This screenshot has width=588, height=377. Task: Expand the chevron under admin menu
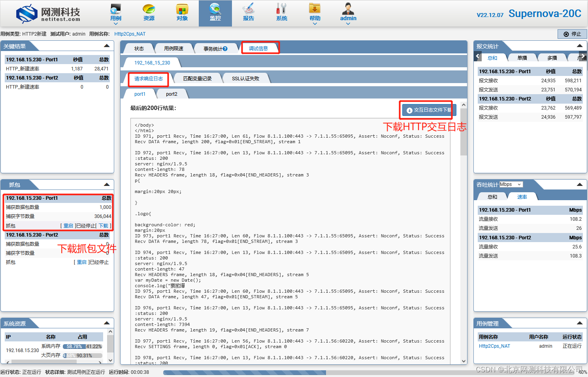click(348, 24)
